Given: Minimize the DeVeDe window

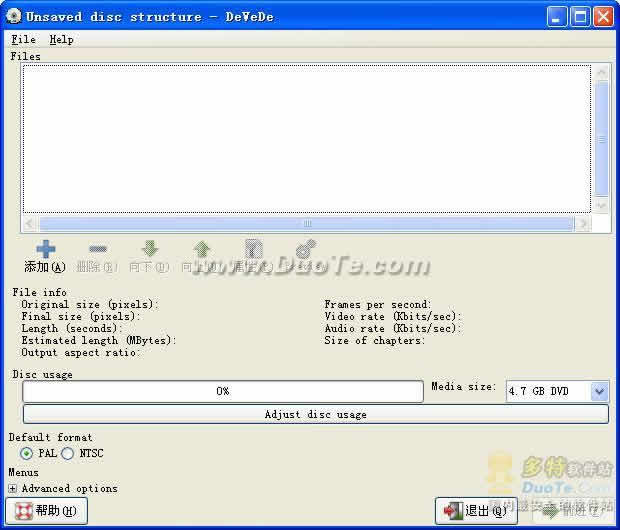Looking at the screenshot, I should (557, 17).
